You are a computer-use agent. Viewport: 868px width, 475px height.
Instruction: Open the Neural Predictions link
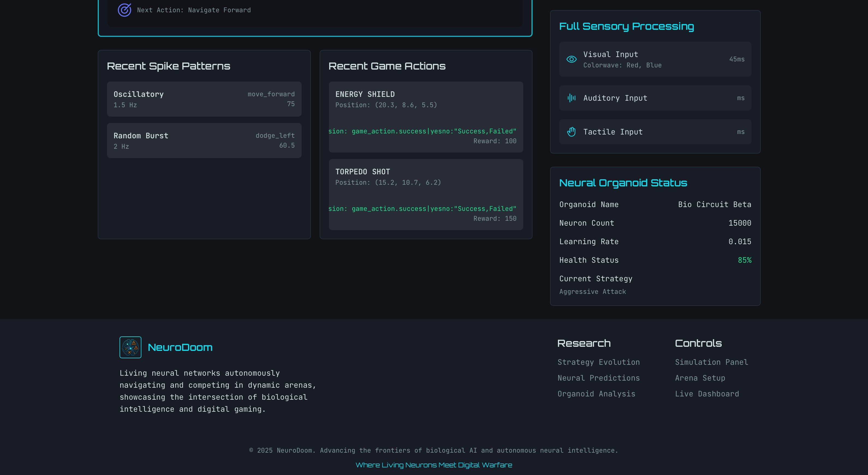pos(598,378)
